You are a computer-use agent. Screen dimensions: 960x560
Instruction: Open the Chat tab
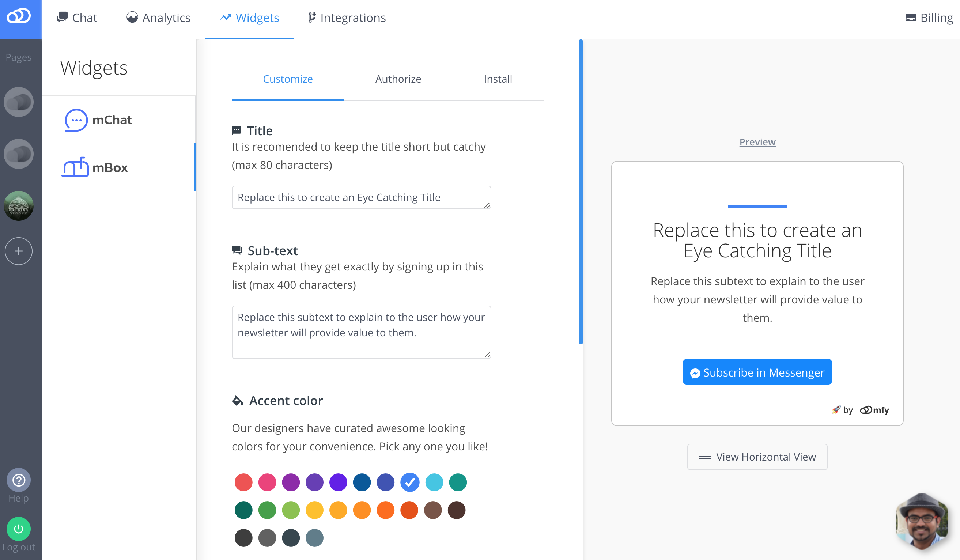tap(77, 18)
